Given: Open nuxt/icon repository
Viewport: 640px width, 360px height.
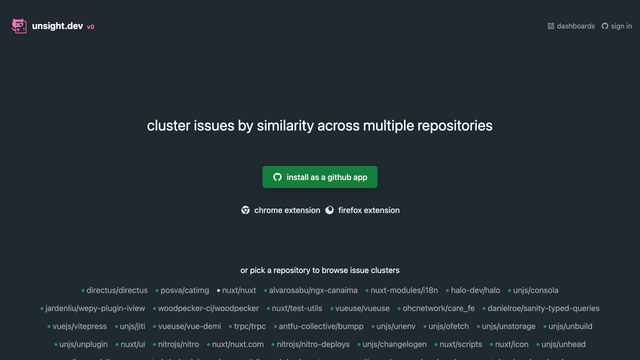Looking at the screenshot, I should [x=511, y=344].
